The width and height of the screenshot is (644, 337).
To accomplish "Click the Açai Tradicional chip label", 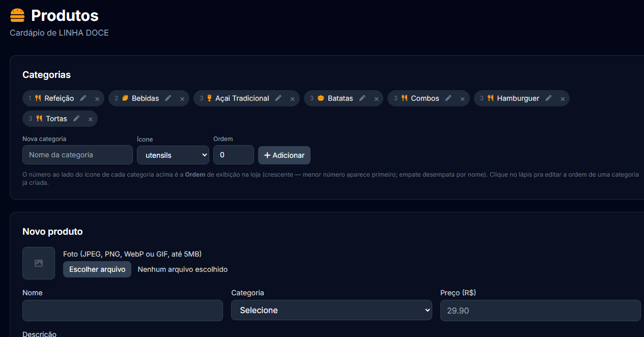I will [242, 98].
